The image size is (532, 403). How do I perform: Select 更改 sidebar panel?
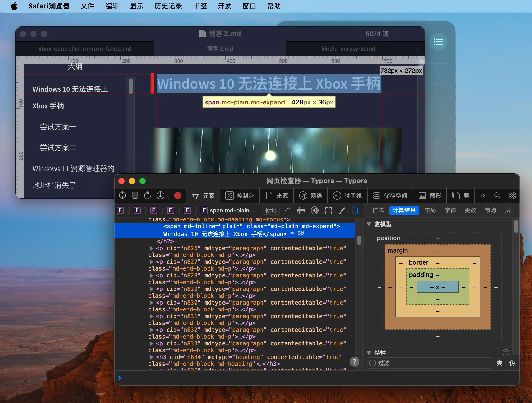470,210
